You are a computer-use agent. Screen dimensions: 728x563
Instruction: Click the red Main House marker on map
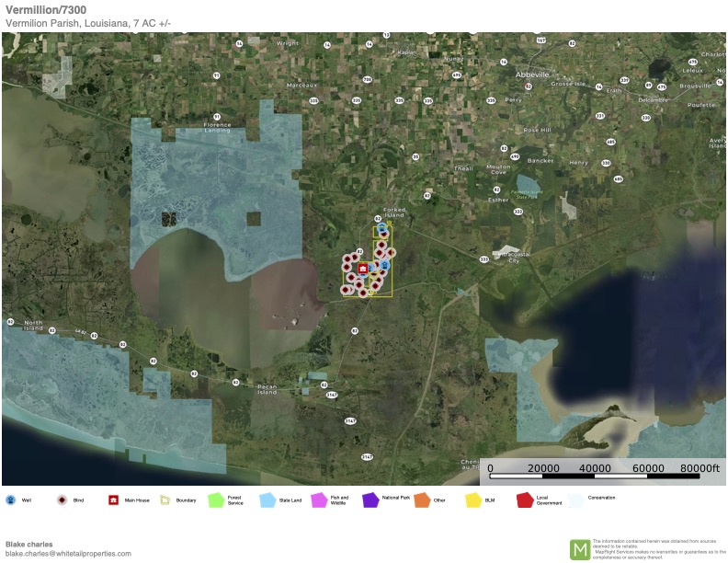(x=363, y=269)
